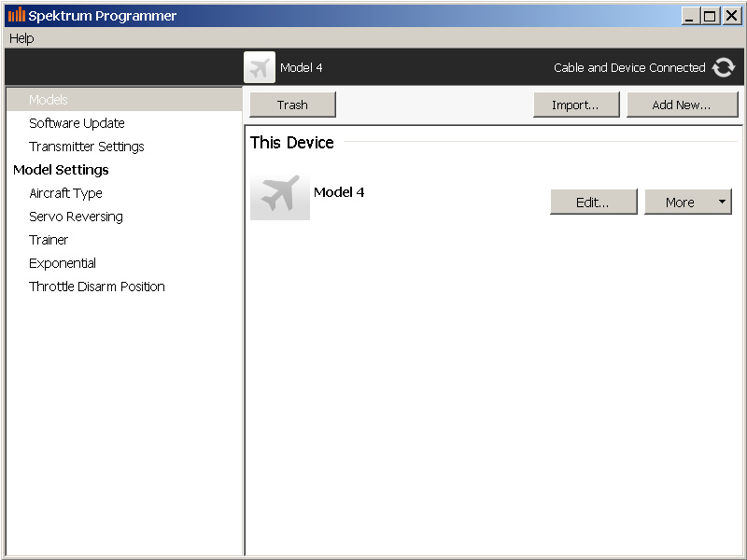This screenshot has width=747, height=560.
Task: Click the airplane icon in header bar
Action: [260, 67]
